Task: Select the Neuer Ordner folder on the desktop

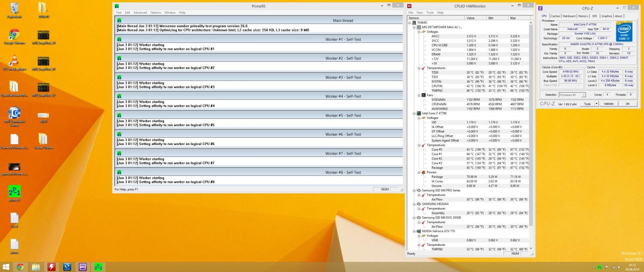Action: 43,141
